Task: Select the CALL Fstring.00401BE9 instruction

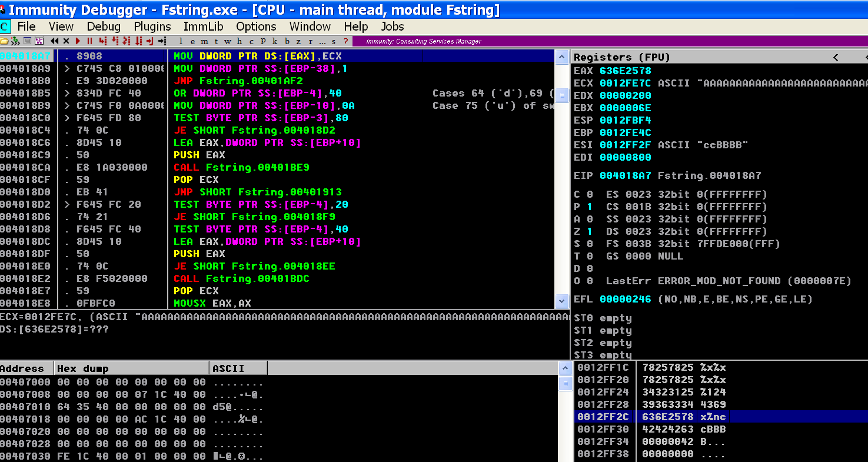Action: click(241, 167)
